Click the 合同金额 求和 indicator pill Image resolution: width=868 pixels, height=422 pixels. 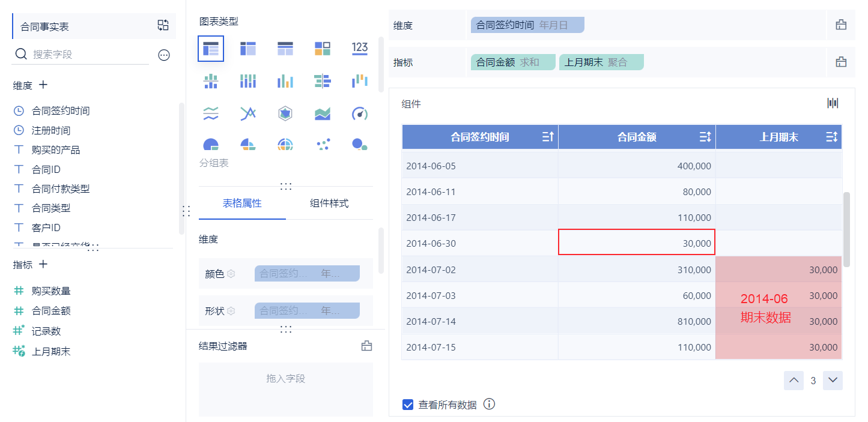point(513,62)
